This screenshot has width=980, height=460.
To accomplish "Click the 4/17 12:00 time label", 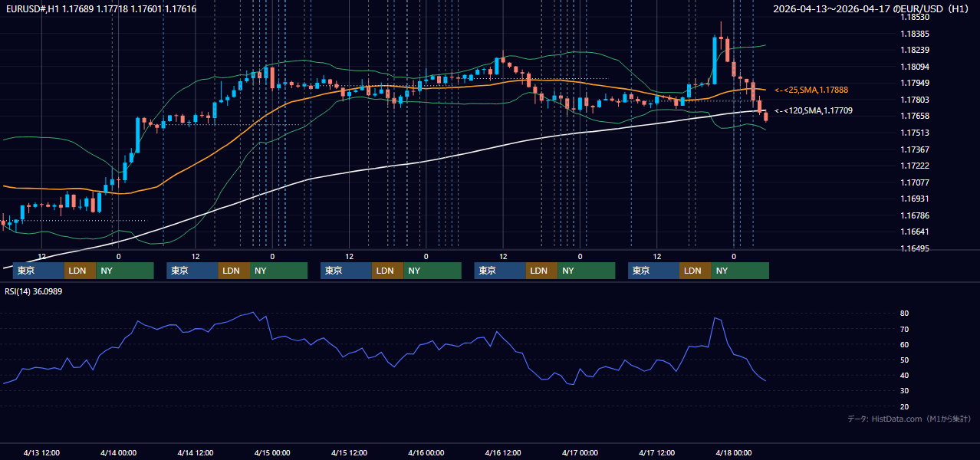I will (656, 453).
